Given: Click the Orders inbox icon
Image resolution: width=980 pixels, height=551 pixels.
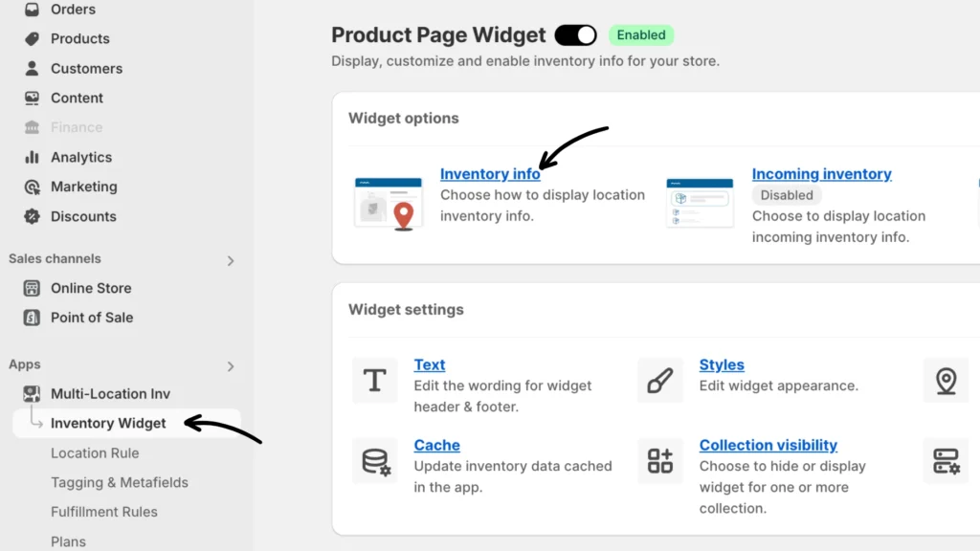Looking at the screenshot, I should pyautogui.click(x=32, y=10).
